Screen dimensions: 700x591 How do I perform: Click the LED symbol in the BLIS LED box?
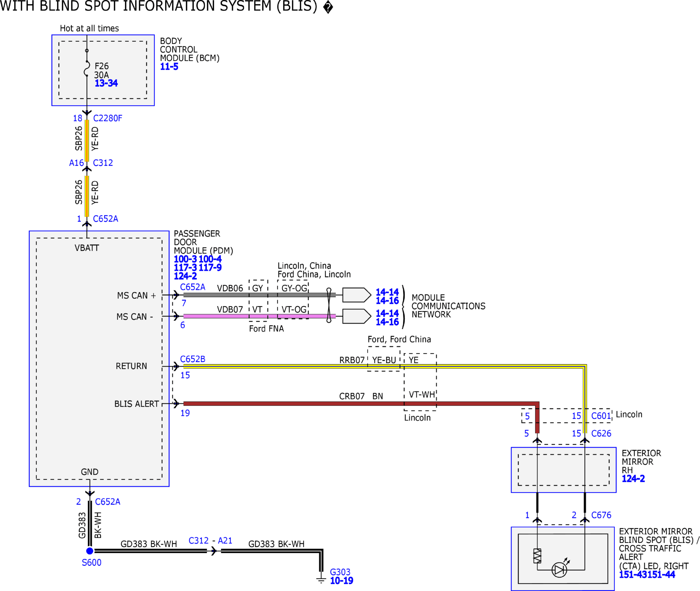click(x=559, y=570)
